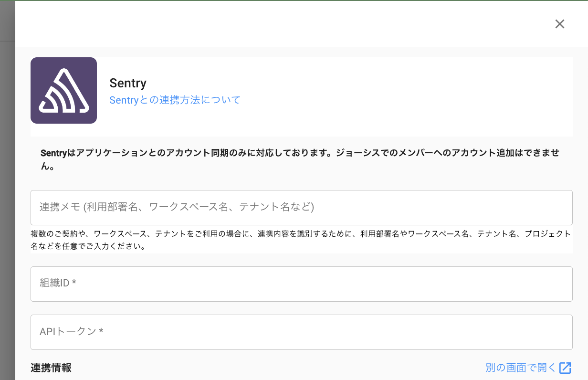Screen dimensions: 588x380
Task: Open the external-link icon beside 別の画面で開く
Action: (x=565, y=368)
